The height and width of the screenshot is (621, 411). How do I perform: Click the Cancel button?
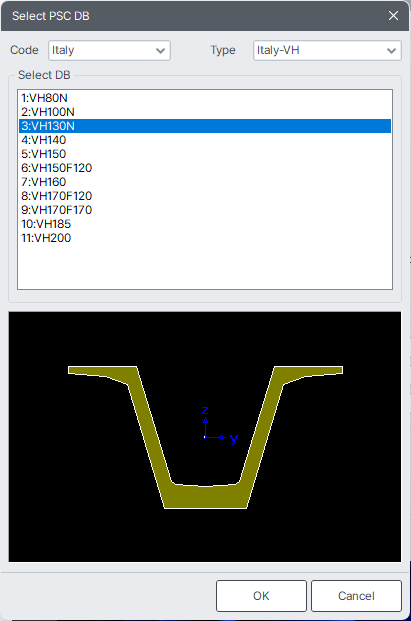pos(356,596)
